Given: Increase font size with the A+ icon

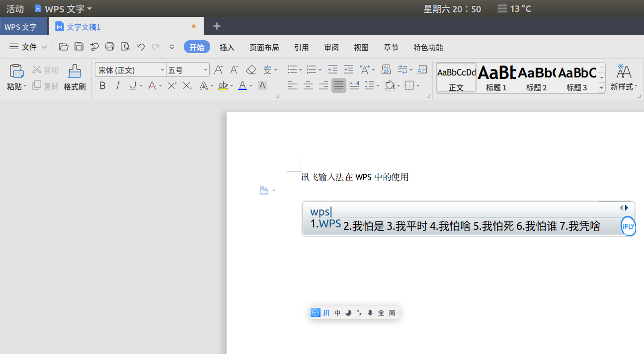Looking at the screenshot, I should (x=219, y=70).
